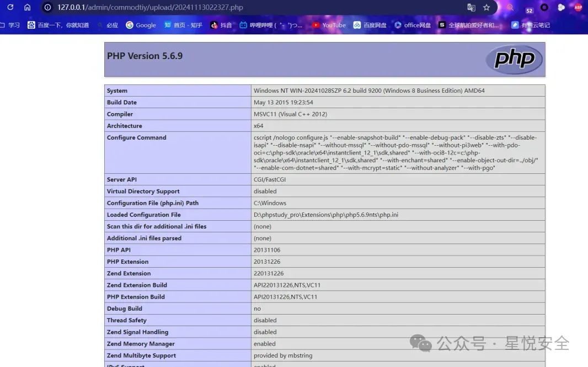Click the Build Date row label

coord(122,102)
